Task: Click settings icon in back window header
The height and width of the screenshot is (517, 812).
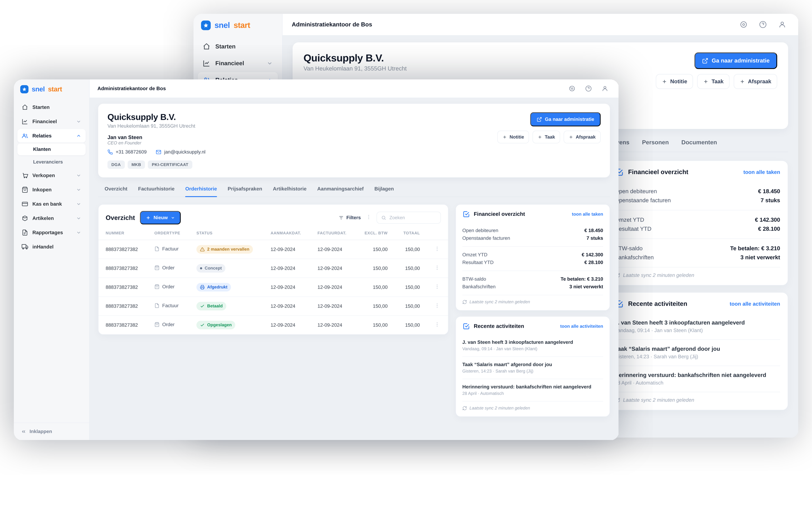Action: point(743,25)
